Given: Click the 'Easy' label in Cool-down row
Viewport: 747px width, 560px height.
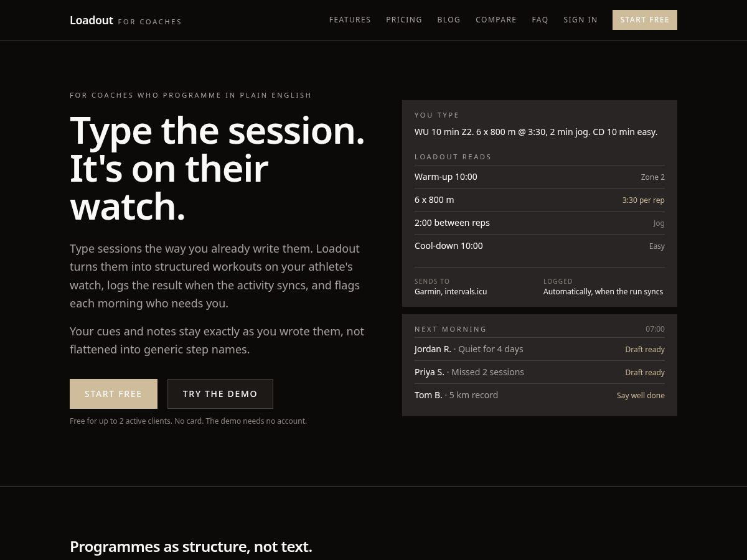Looking at the screenshot, I should click(x=657, y=246).
